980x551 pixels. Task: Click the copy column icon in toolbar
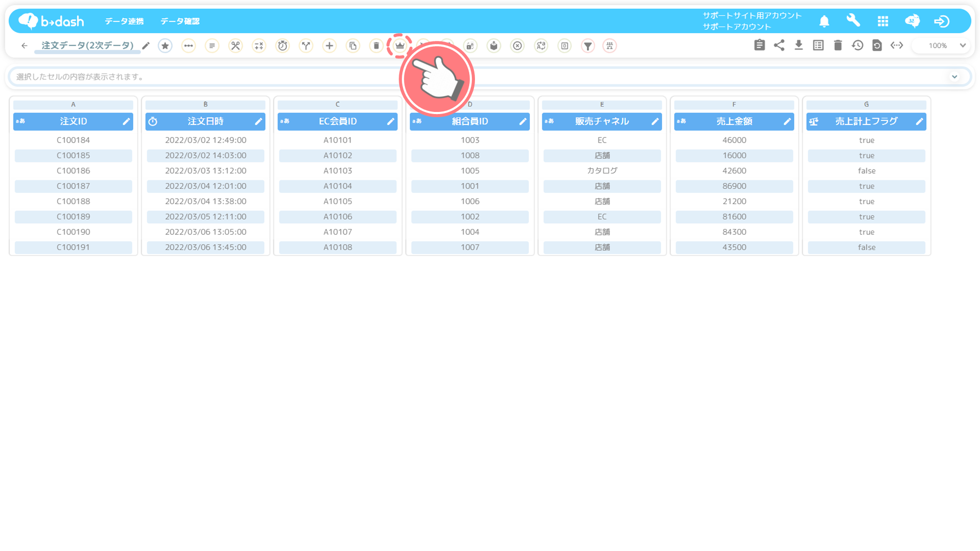353,46
